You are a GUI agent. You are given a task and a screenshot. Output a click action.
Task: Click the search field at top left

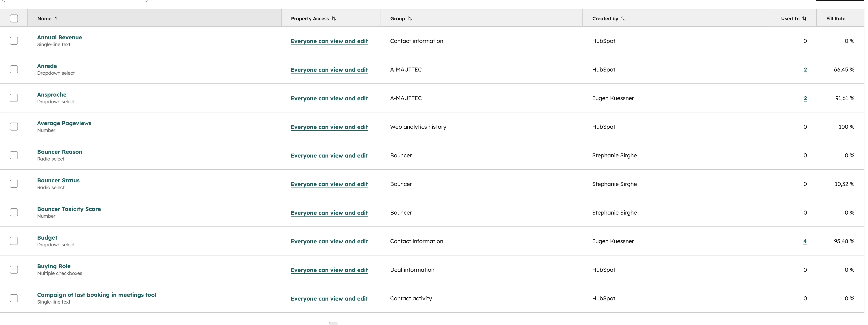pos(76,1)
